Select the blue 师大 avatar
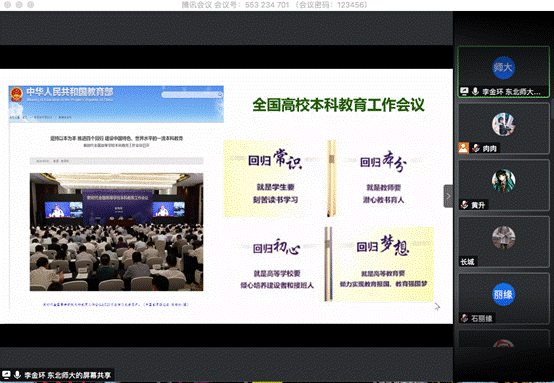The width and height of the screenshot is (554, 383). (503, 67)
